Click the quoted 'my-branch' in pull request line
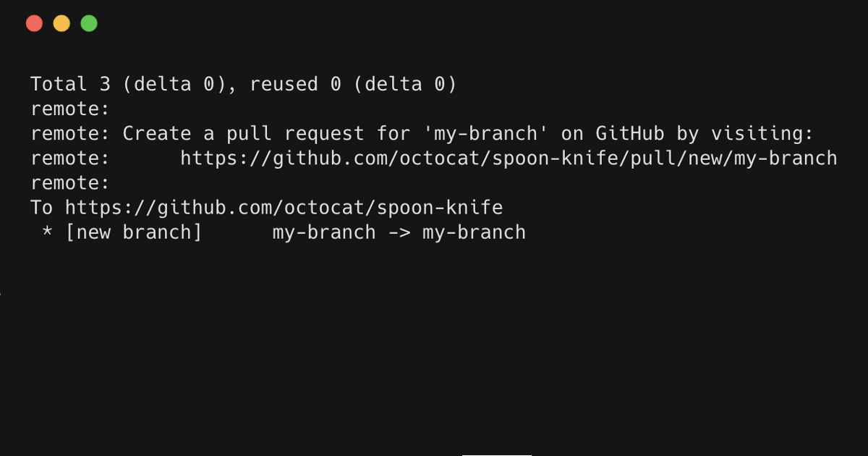 pos(490,134)
